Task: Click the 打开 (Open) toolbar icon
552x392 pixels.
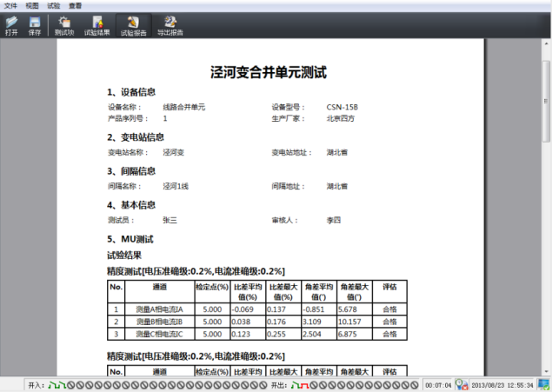Action: [11, 24]
